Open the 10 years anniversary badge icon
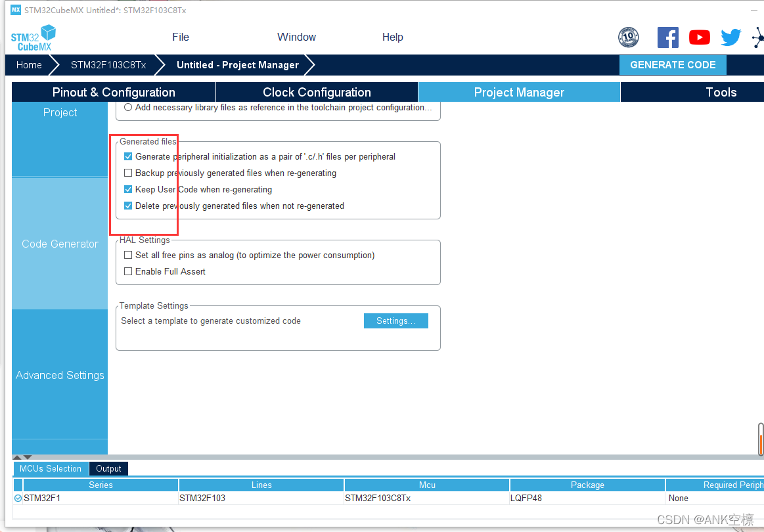 click(629, 37)
